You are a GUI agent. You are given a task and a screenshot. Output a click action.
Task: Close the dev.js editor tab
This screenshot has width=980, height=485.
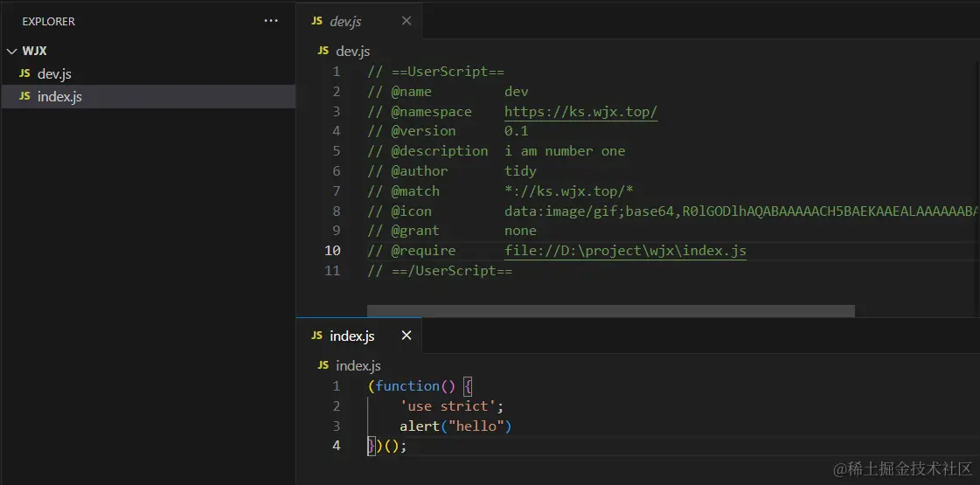tap(407, 21)
